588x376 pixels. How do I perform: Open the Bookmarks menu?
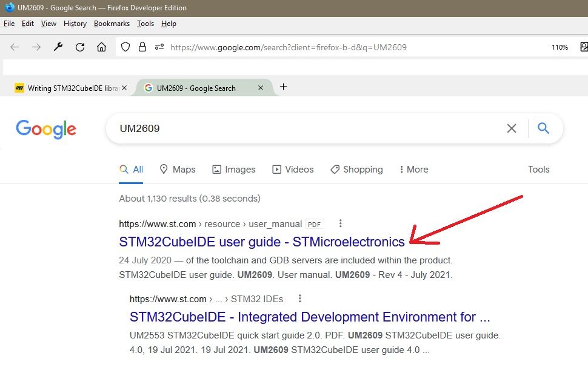click(x=112, y=24)
